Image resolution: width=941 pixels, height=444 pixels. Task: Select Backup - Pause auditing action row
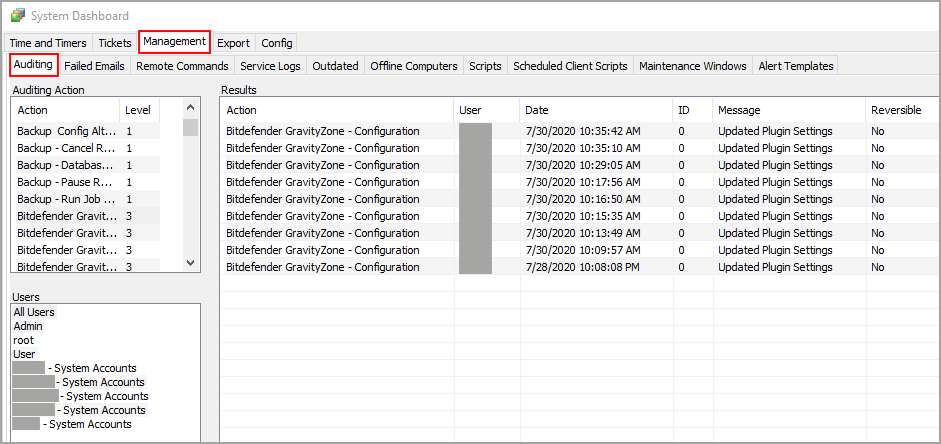coord(65,182)
